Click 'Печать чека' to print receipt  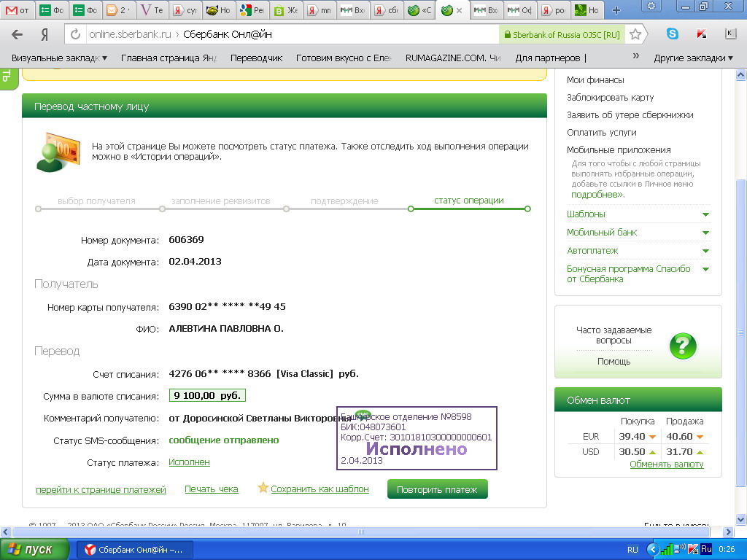tap(211, 489)
